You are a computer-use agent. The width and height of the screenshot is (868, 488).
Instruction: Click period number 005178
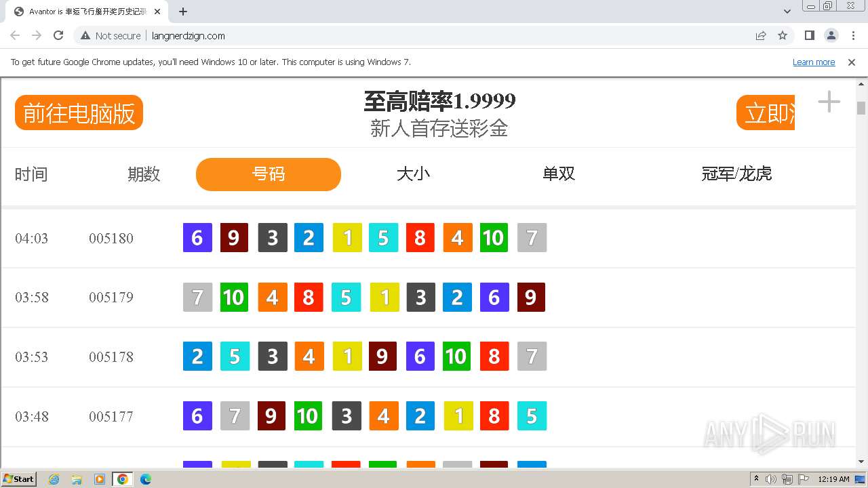tap(111, 357)
